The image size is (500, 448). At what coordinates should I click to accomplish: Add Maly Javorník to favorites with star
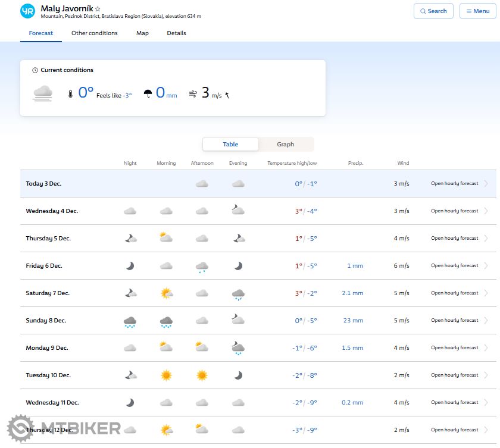pos(98,10)
